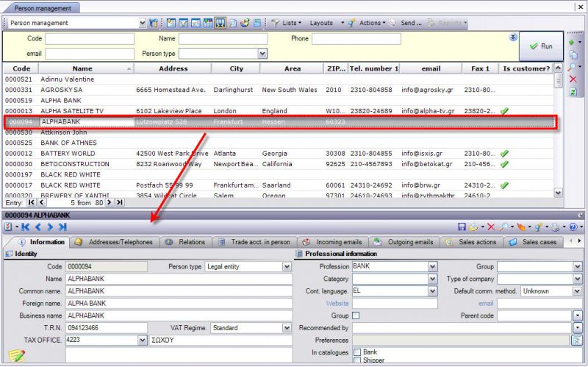This screenshot has height=367, width=588.
Task: Open the VAT Regime Standard dropdown
Action: (287, 328)
